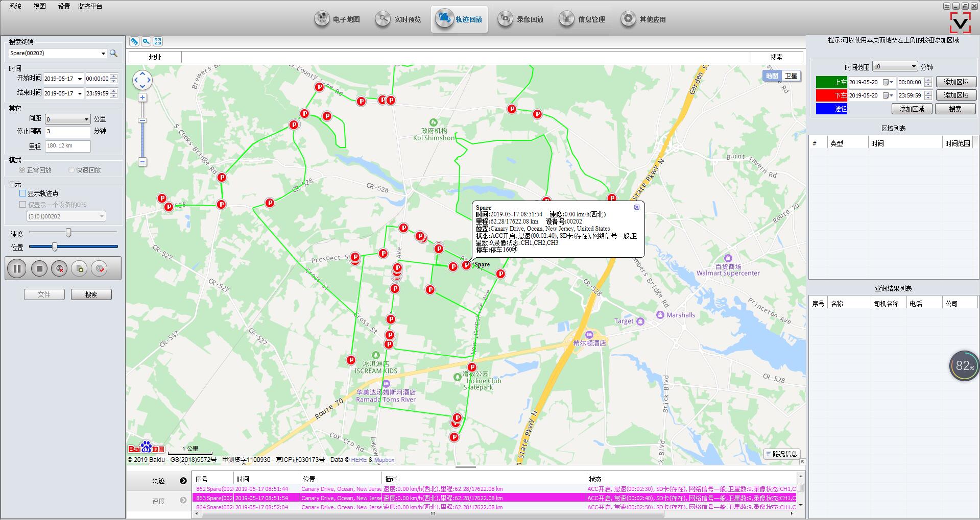Go to 信息管理 tab
Screen dimensions: 980x520
coord(582,19)
